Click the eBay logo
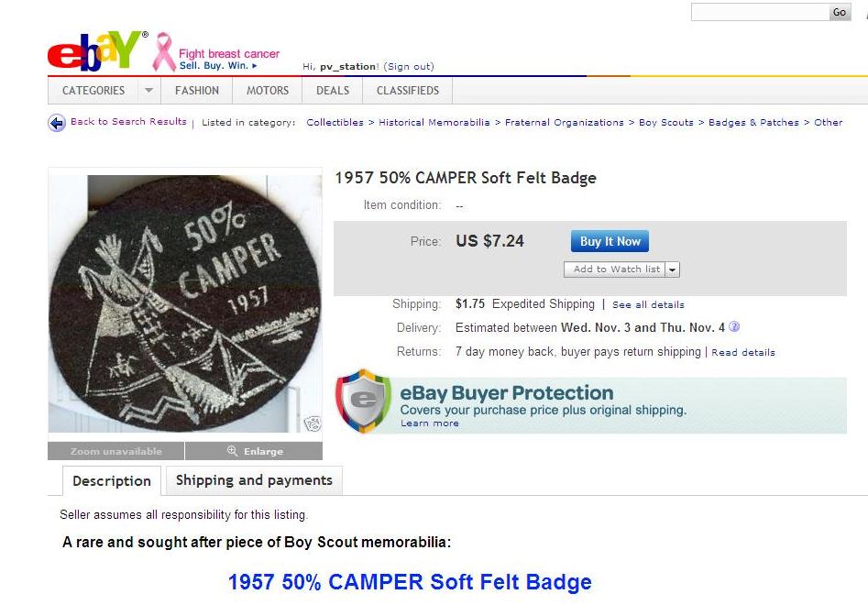868x605 pixels. (x=97, y=51)
